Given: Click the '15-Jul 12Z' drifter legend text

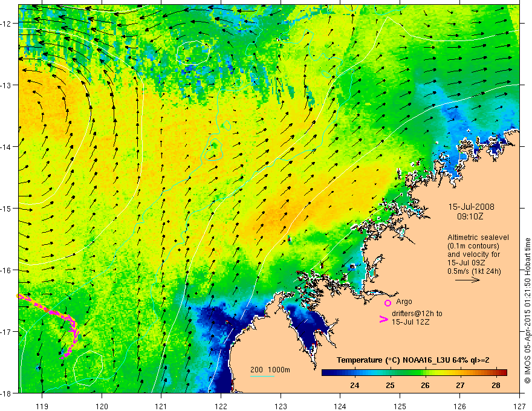Looking at the screenshot, I should 410,322.
